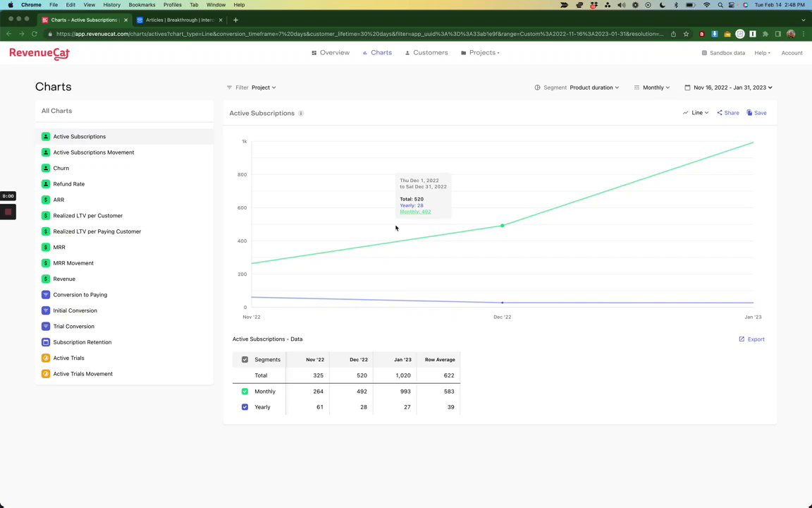Click the Initial Conversion funnel icon
Screen dimensions: 812x508
click(46, 310)
